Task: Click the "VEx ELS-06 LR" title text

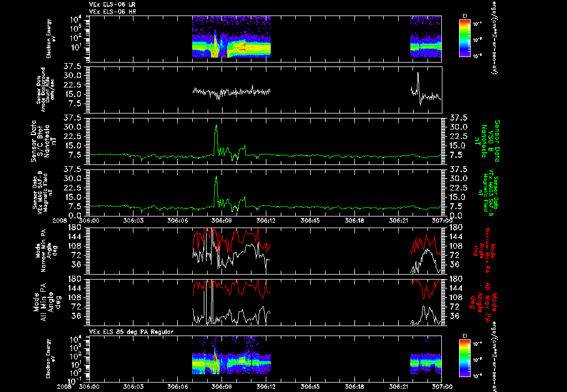Action: [x=112, y=4]
